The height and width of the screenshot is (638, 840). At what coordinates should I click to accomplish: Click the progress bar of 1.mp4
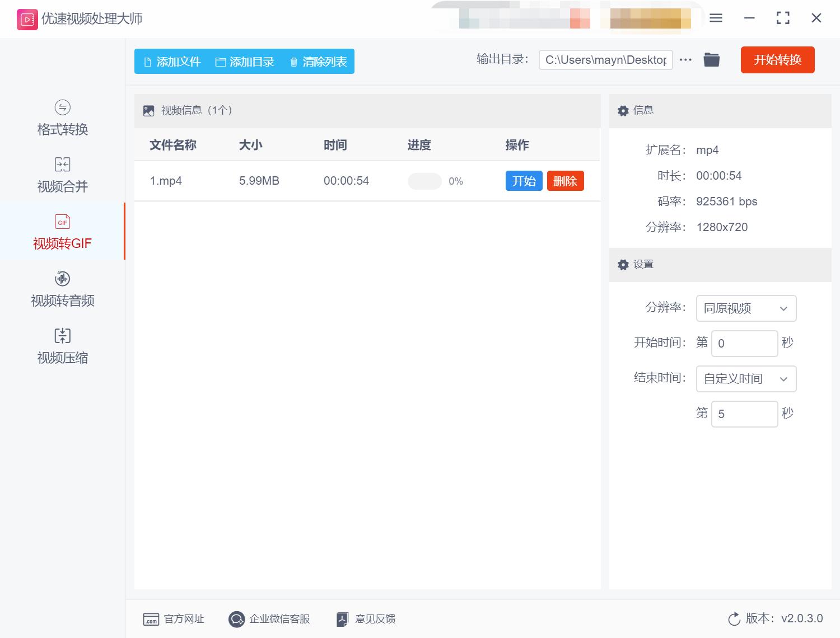[424, 181]
